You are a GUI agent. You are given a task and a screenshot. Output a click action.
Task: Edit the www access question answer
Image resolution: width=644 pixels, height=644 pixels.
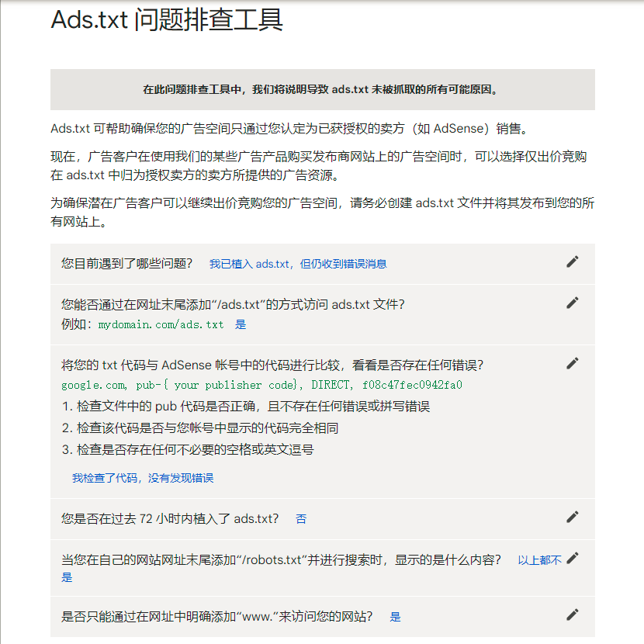coord(572,614)
